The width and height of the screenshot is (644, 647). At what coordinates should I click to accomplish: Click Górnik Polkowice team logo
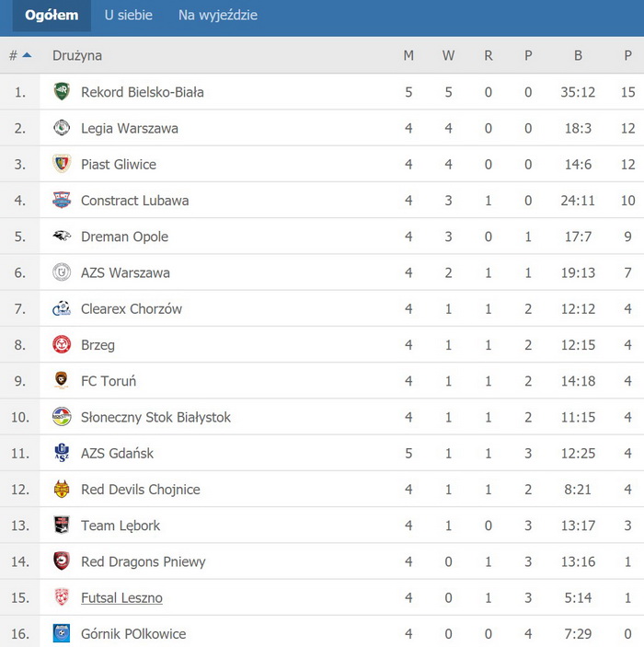click(62, 633)
